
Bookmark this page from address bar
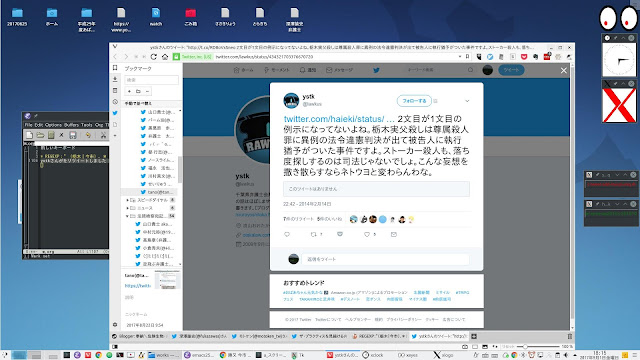pyautogui.click(x=467, y=57)
